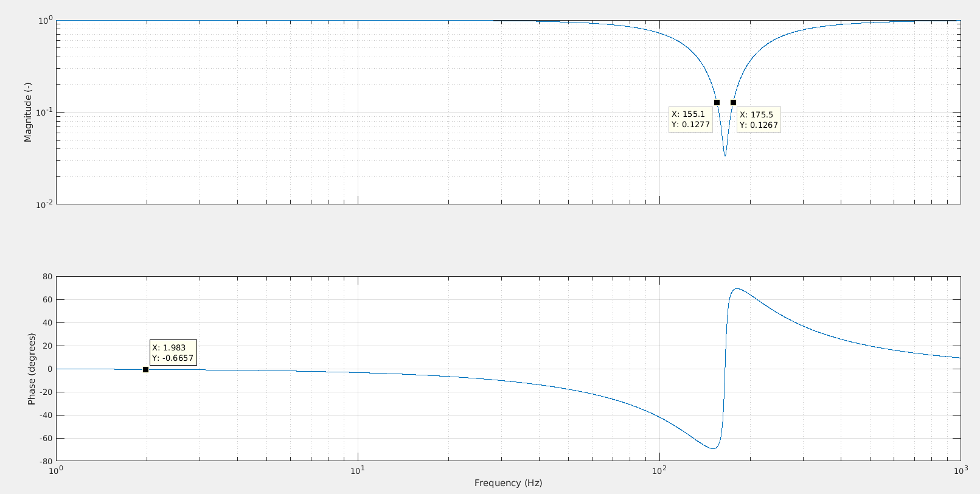The width and height of the screenshot is (980, 494).
Task: Click the 10^-2 tick label on magnitude axis
Action: click(44, 204)
